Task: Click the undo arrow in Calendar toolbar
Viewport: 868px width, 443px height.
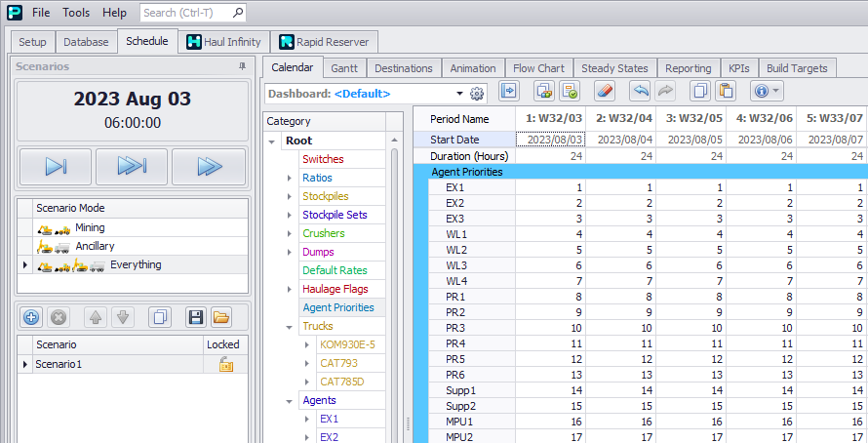Action: pos(640,92)
